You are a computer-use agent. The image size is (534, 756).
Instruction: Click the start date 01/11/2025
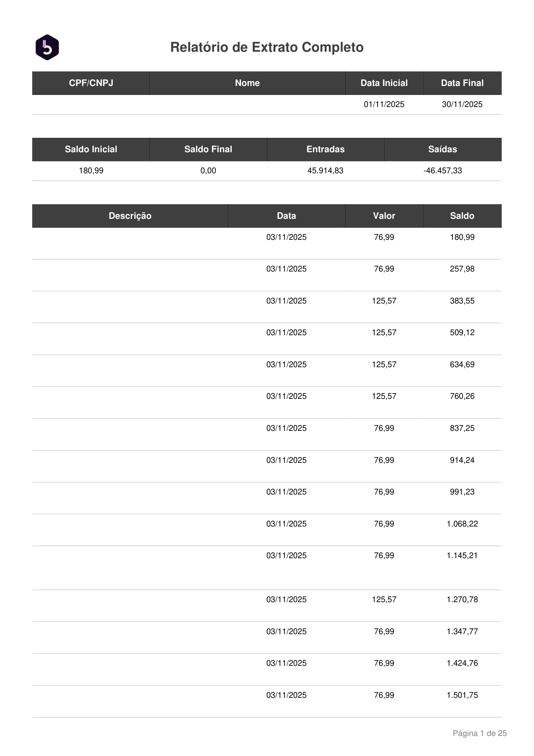click(384, 104)
